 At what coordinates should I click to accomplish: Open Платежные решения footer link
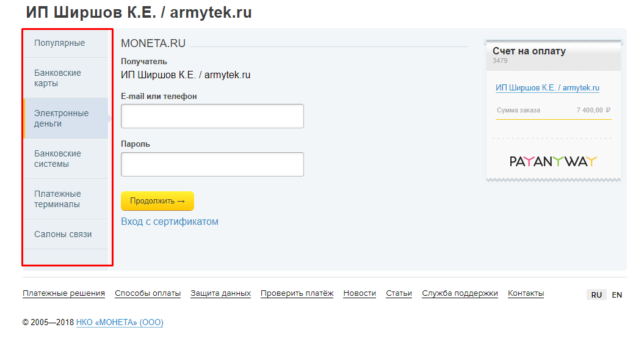point(63,293)
